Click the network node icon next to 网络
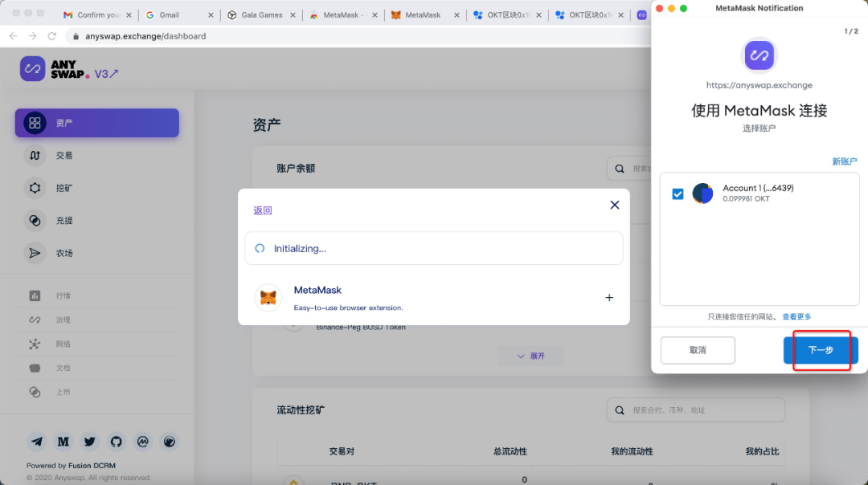This screenshot has width=868, height=485. click(x=35, y=344)
